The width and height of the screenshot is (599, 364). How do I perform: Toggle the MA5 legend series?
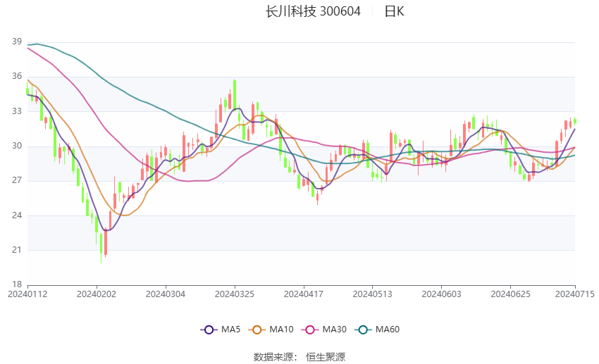coord(221,330)
